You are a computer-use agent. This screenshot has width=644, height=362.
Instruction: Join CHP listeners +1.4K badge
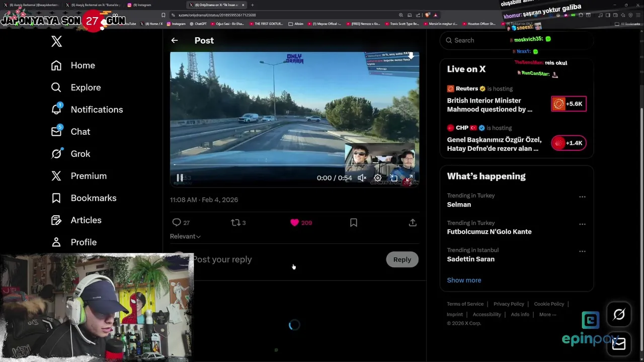[569, 143]
